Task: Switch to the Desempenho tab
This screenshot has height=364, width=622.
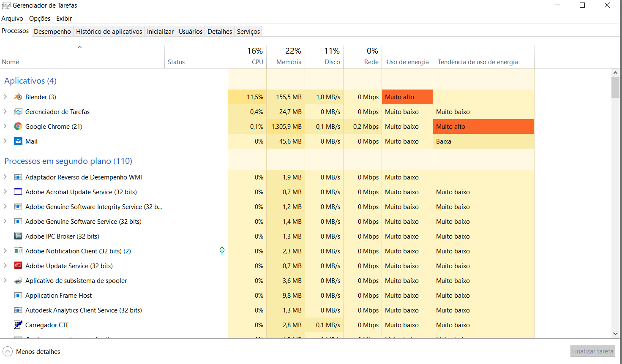Action: [x=52, y=32]
